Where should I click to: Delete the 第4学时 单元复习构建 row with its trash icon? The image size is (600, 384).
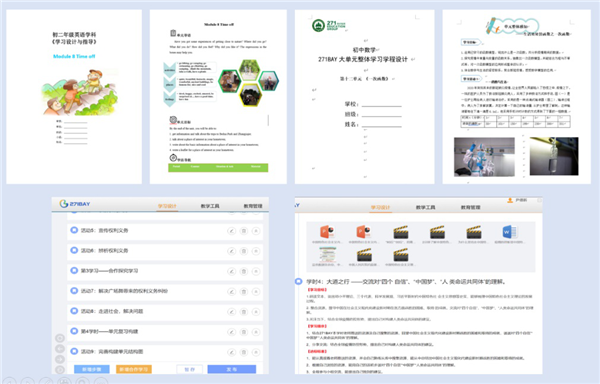click(244, 332)
